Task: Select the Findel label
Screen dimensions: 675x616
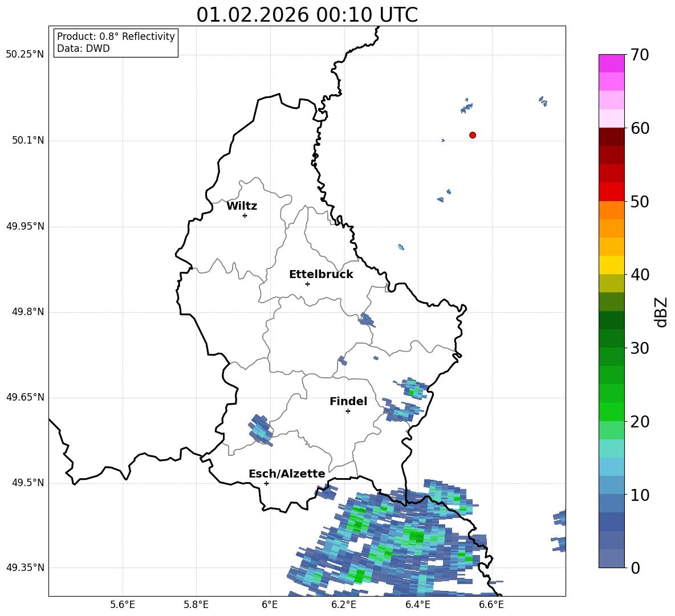Action: coord(348,401)
